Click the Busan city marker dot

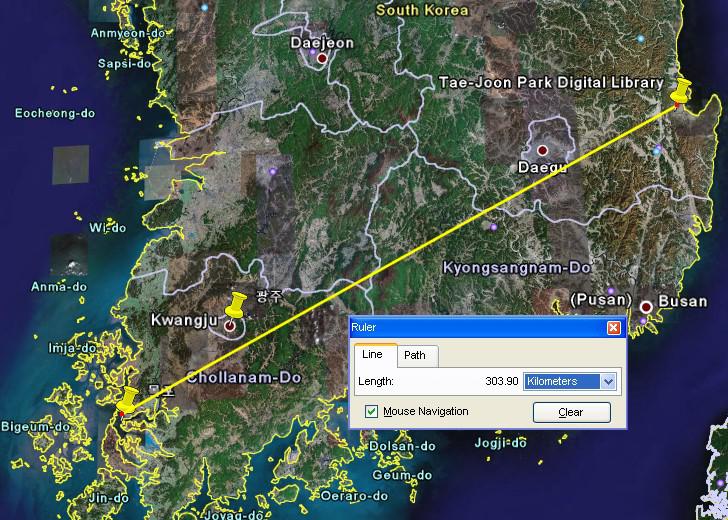(646, 307)
